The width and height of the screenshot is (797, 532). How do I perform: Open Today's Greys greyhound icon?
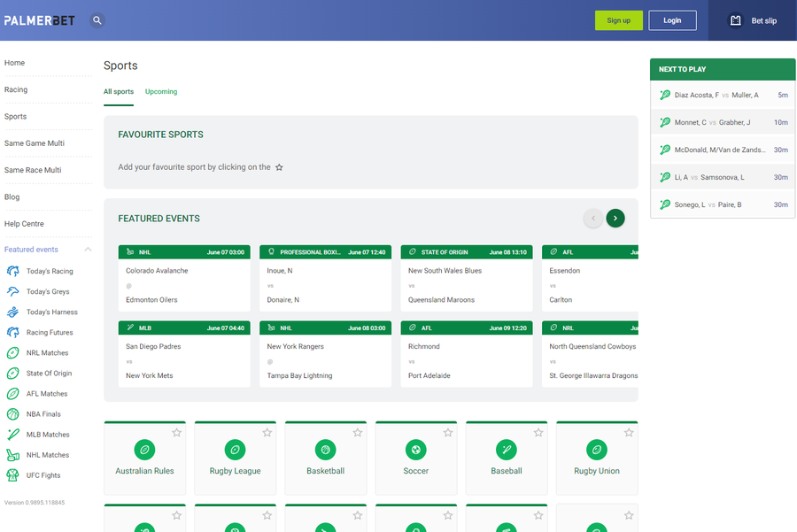12,291
